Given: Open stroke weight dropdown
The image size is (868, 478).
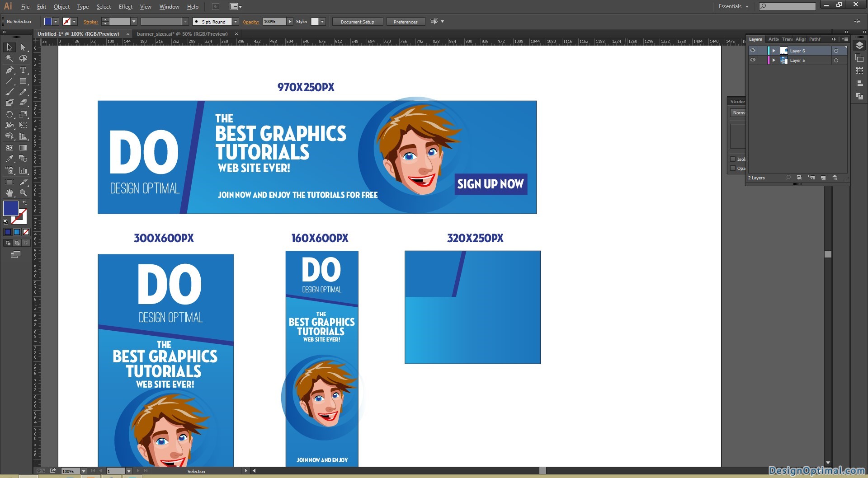Looking at the screenshot, I should (x=134, y=22).
